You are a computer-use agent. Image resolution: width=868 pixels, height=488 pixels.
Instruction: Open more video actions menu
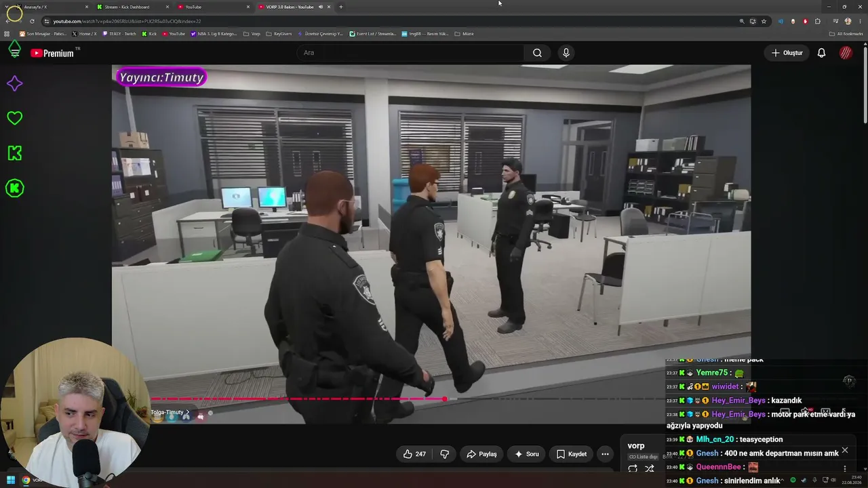tap(605, 454)
